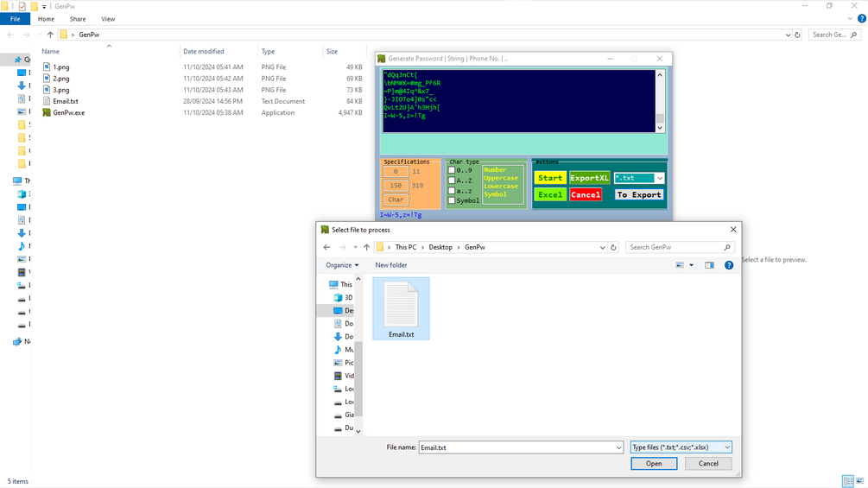Select 3.png file in Explorer list

(61, 90)
